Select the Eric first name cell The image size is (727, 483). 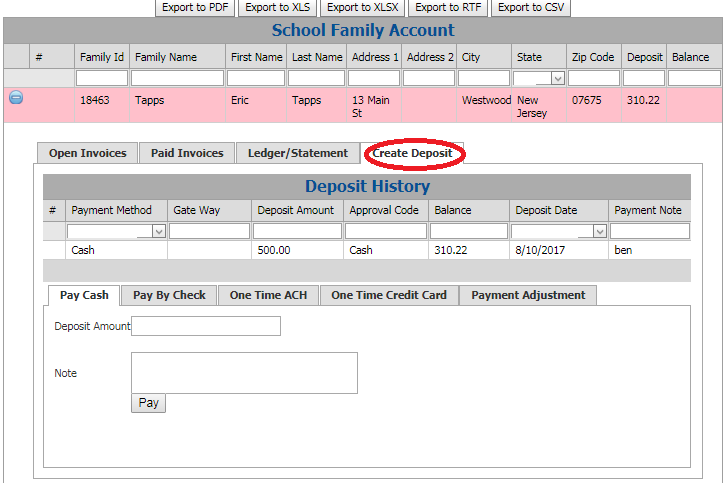[x=256, y=105]
